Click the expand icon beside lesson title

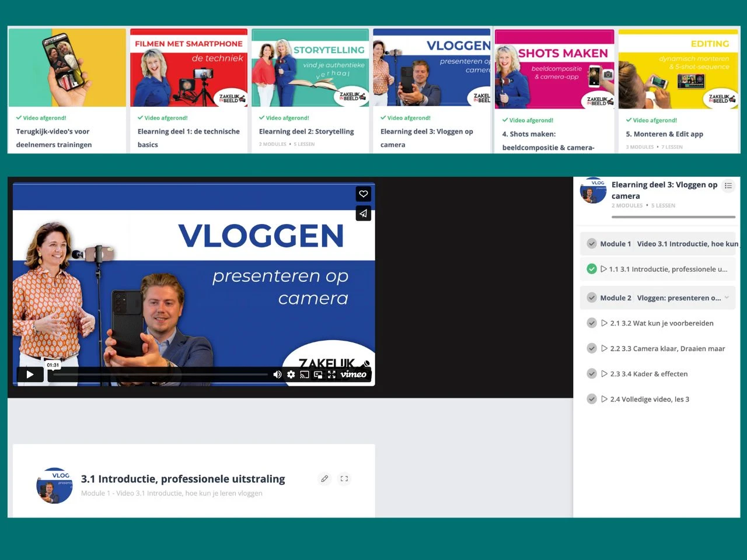pyautogui.click(x=344, y=479)
